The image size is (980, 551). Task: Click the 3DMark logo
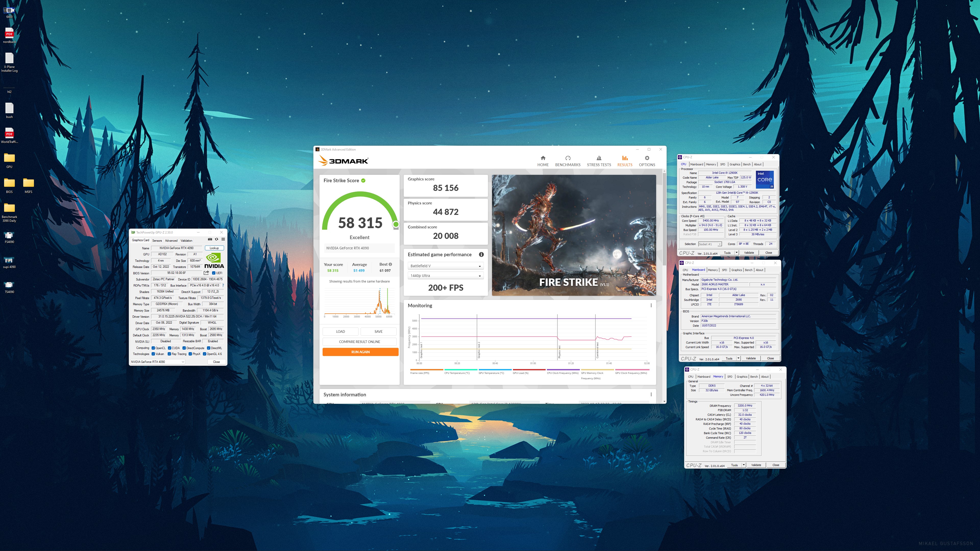(343, 161)
